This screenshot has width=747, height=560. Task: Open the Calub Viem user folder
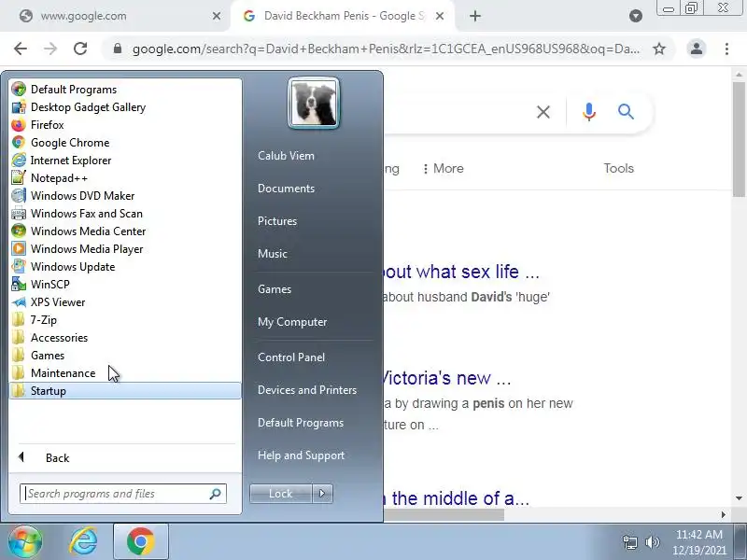point(286,156)
